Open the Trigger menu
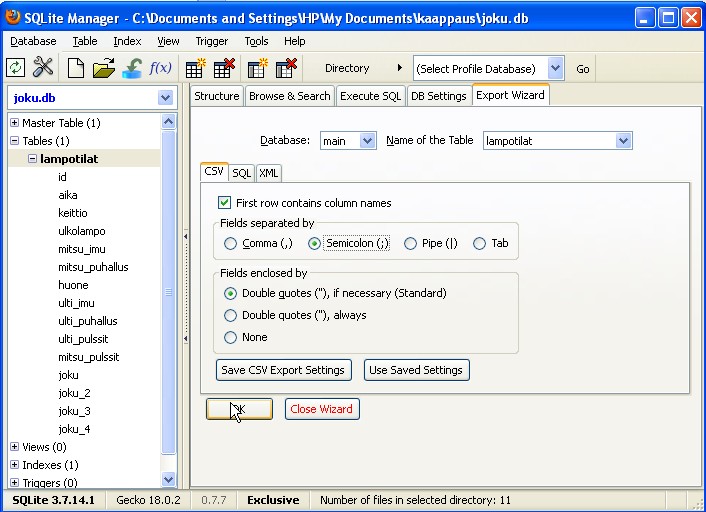Screen dimensions: 706x512 [x=212, y=41]
